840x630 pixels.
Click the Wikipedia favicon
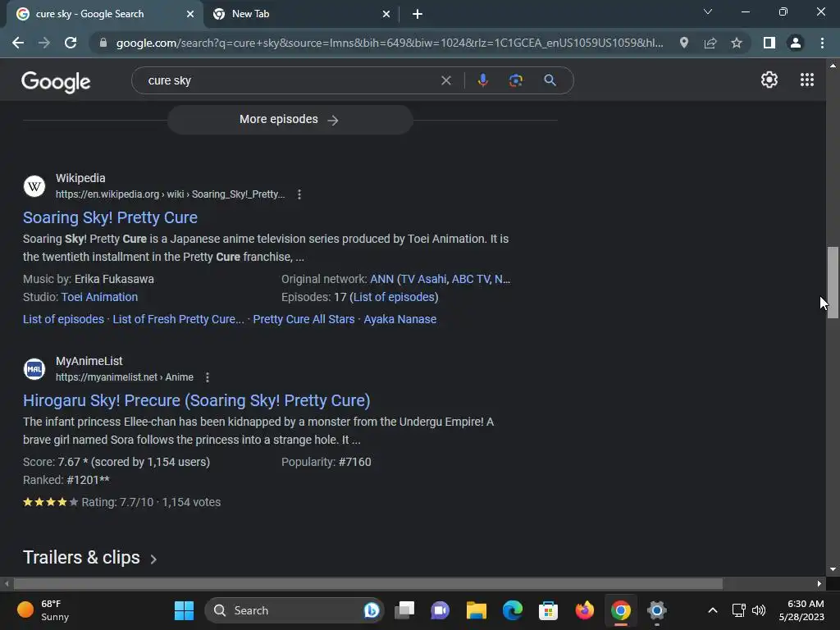click(x=34, y=186)
